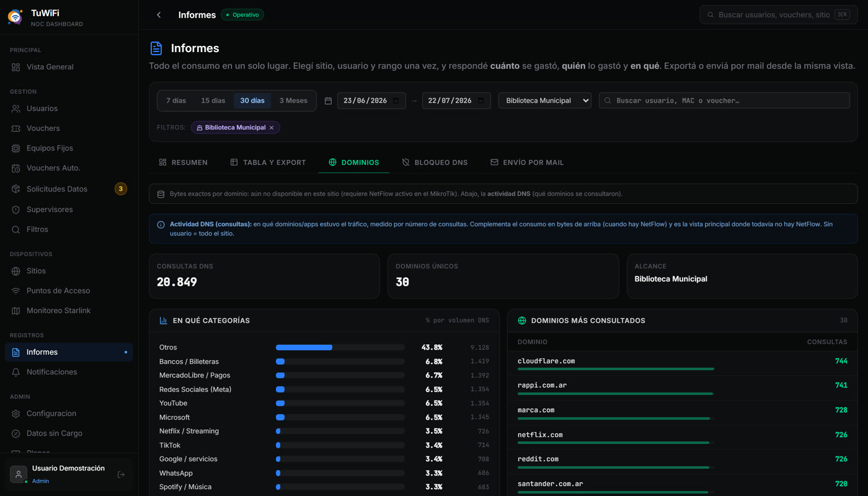The height and width of the screenshot is (496, 868).
Task: Switch to the Envío por Mail tab
Action: (x=527, y=162)
